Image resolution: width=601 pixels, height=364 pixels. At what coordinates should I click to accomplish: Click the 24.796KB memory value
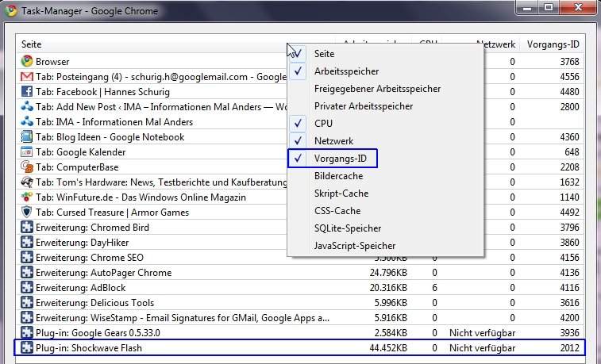pos(388,273)
